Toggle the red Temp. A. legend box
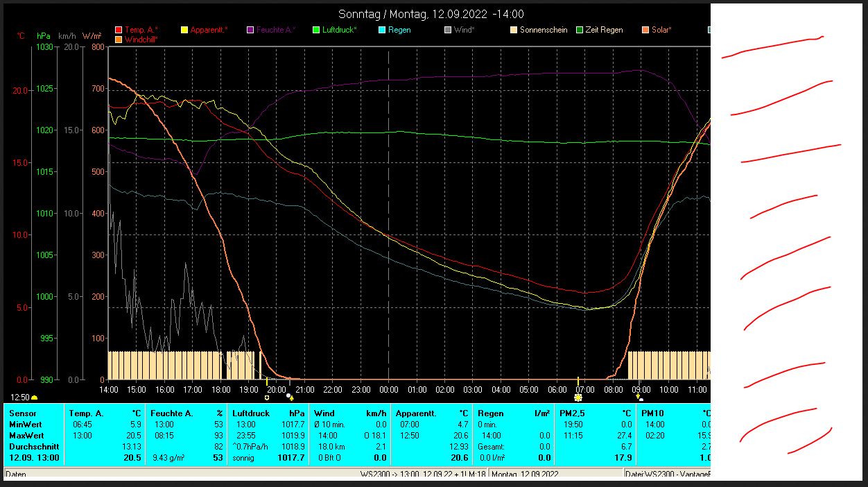The width and height of the screenshot is (868, 487). click(119, 30)
